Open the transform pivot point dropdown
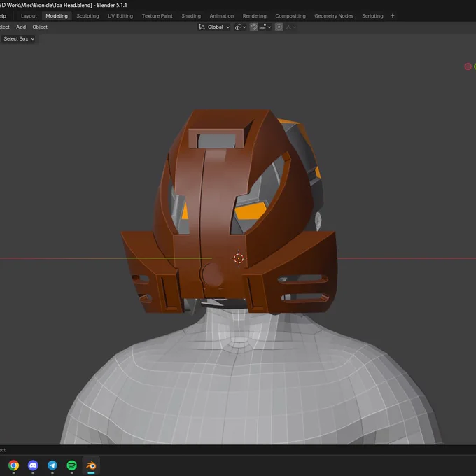Image resolution: width=476 pixels, height=476 pixels. pos(240,27)
